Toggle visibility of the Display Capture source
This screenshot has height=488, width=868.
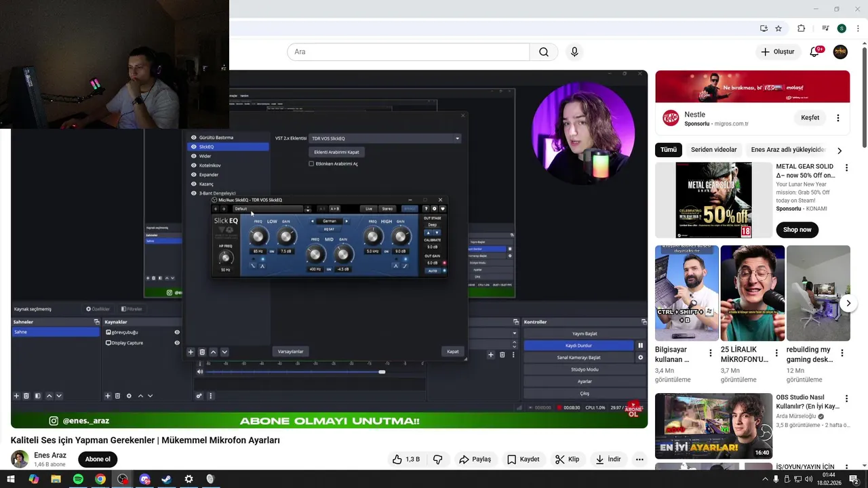(x=177, y=343)
